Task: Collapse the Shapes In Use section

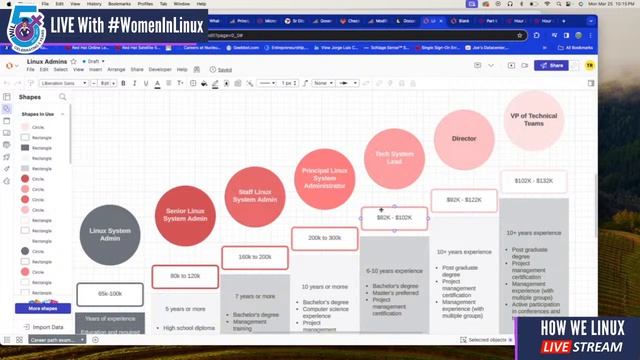Action: click(x=62, y=114)
